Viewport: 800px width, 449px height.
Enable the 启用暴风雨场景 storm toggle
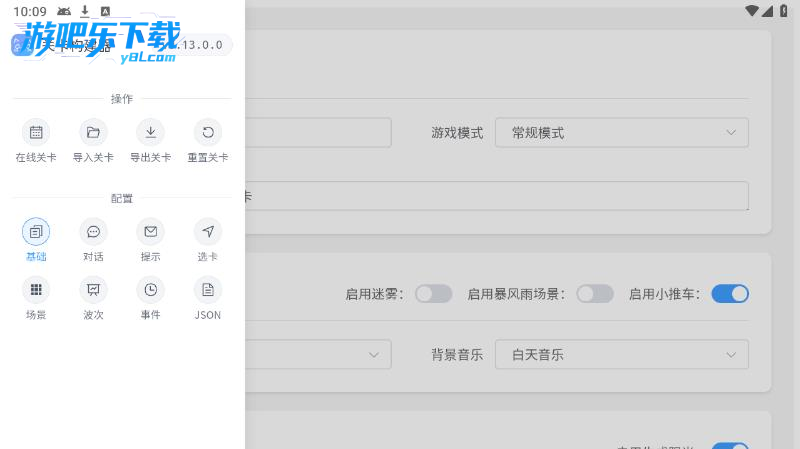pyautogui.click(x=595, y=294)
